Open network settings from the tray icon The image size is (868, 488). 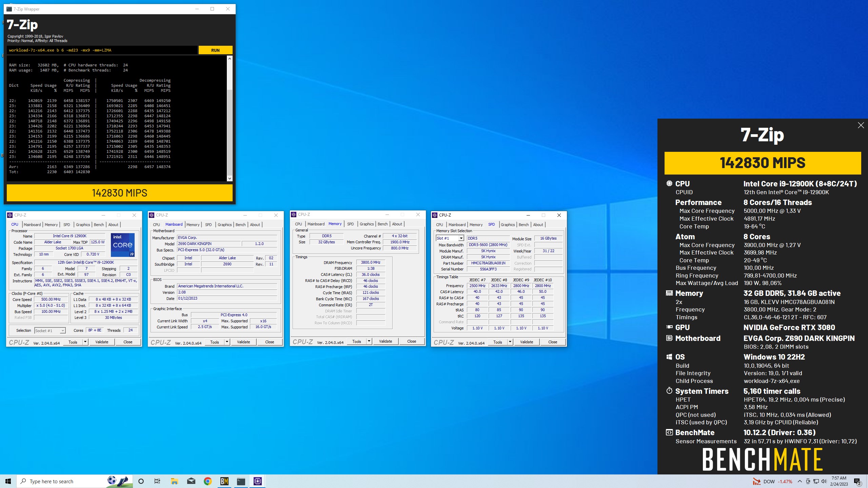pos(816,482)
